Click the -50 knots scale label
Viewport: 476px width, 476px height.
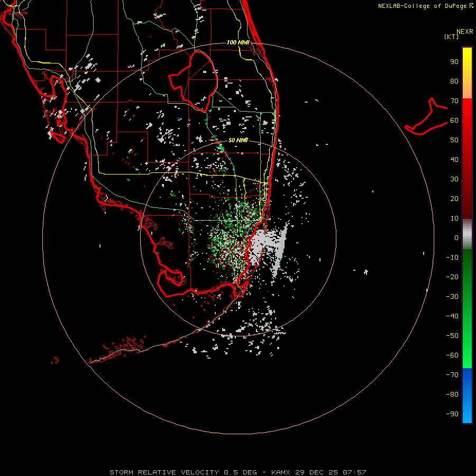(452, 335)
